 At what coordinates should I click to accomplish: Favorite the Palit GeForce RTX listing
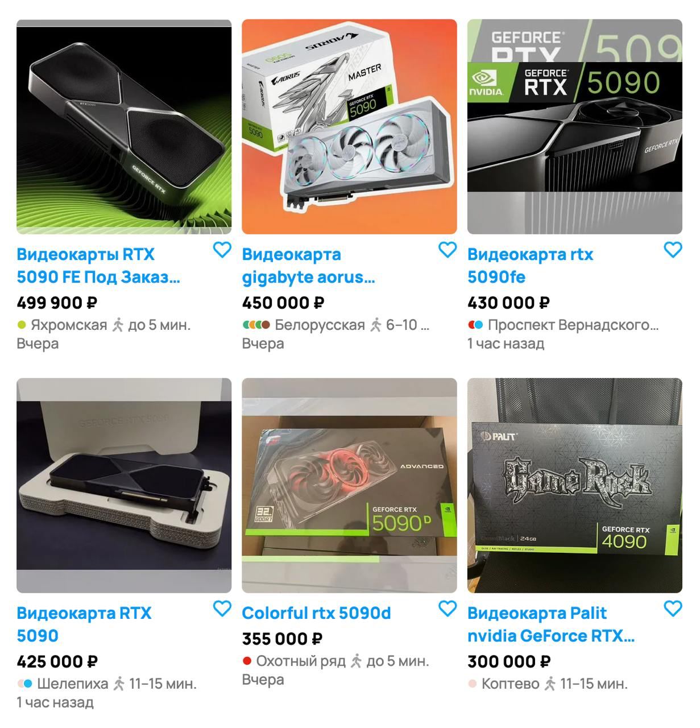673,609
